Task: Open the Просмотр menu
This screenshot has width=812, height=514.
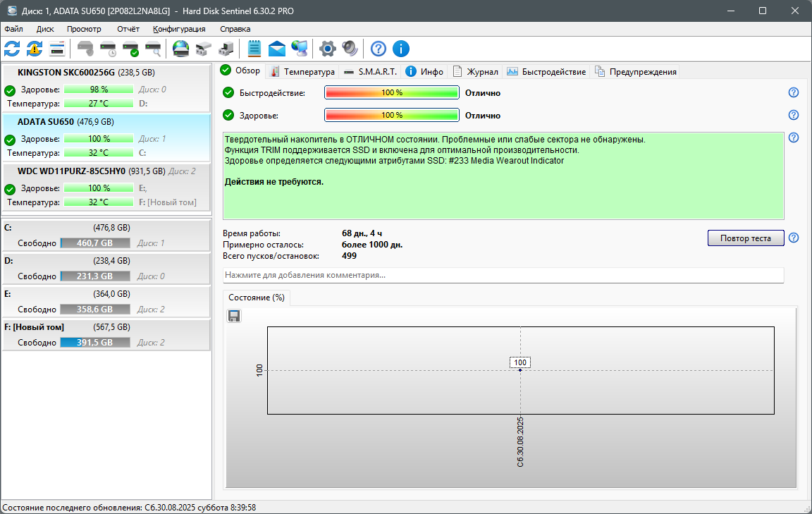Action: (84, 29)
